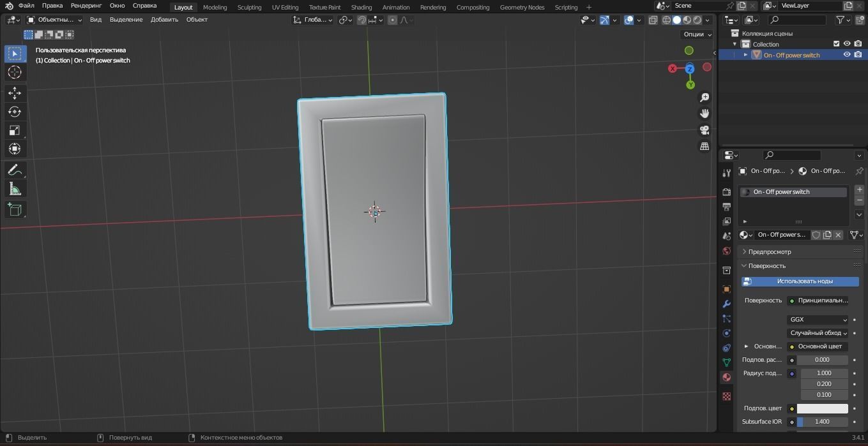This screenshot has width=868, height=446.
Task: Open the Tool properties tab
Action: (726, 173)
